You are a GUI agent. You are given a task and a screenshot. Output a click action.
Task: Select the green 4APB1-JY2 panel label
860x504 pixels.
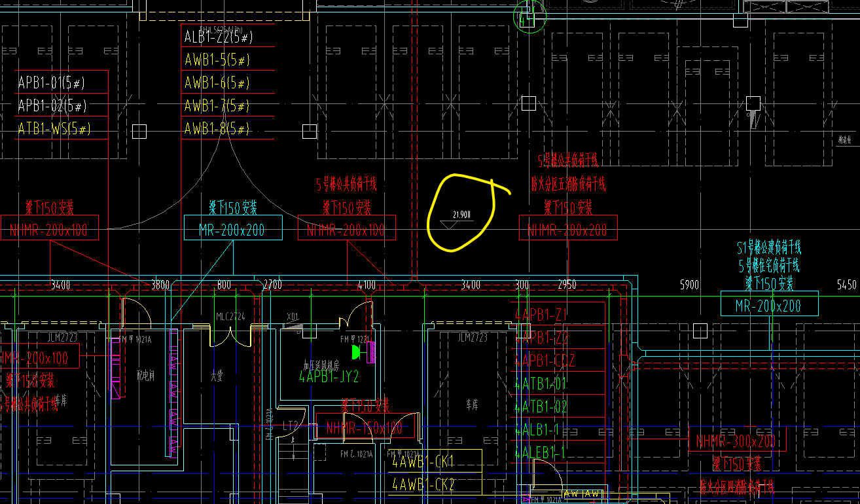(x=329, y=376)
